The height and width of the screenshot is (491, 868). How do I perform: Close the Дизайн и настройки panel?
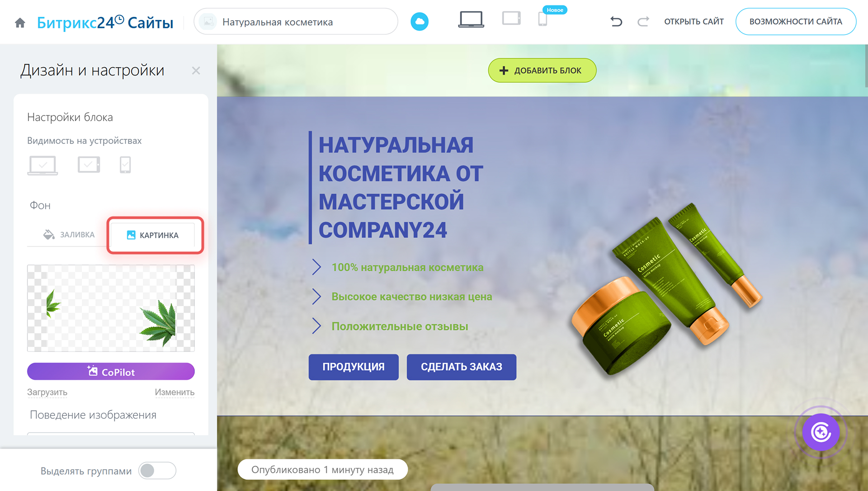click(x=196, y=71)
